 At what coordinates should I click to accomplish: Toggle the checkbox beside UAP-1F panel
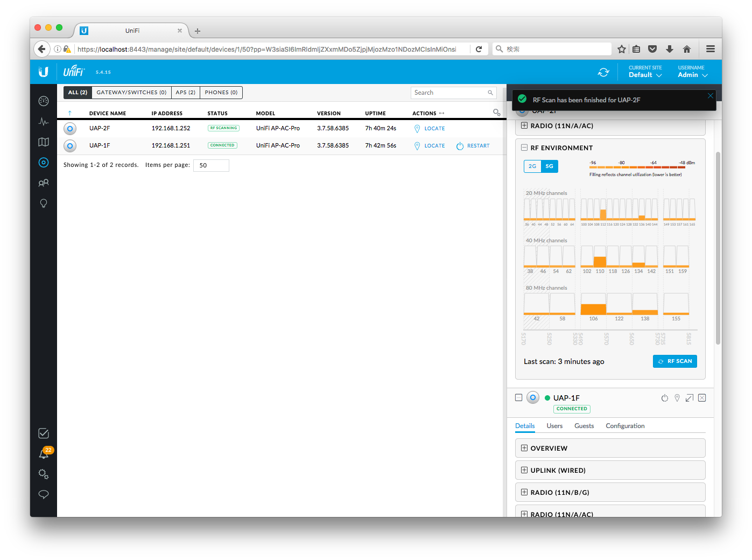pos(519,398)
